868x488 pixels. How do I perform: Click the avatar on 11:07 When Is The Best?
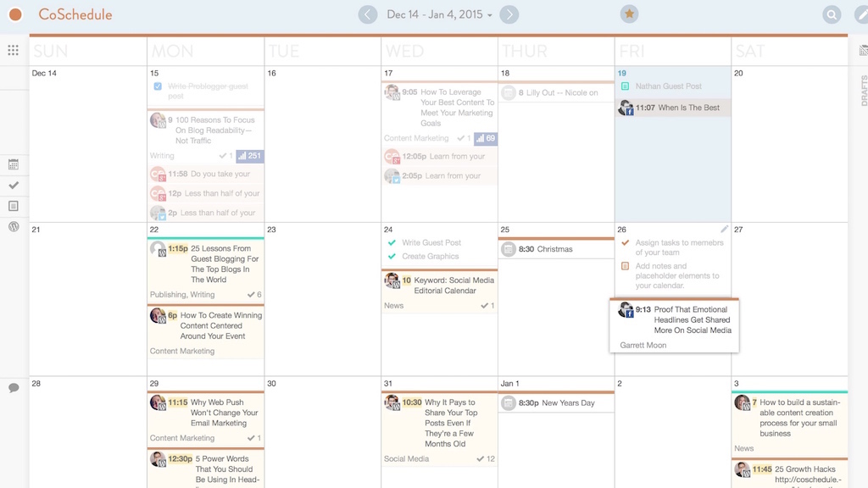point(626,108)
